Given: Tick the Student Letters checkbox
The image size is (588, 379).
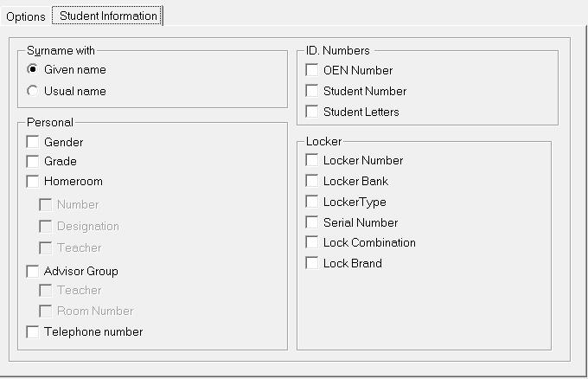Looking at the screenshot, I should [312, 112].
